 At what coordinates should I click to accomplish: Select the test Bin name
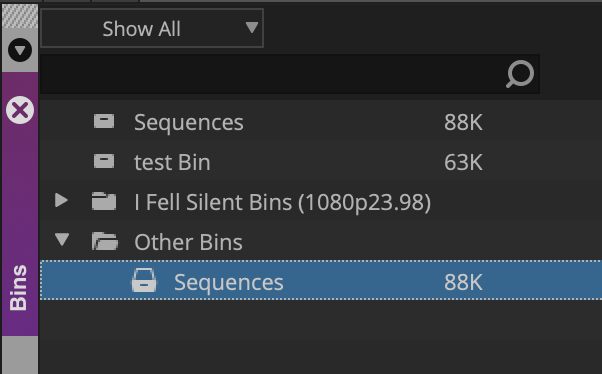pos(172,162)
